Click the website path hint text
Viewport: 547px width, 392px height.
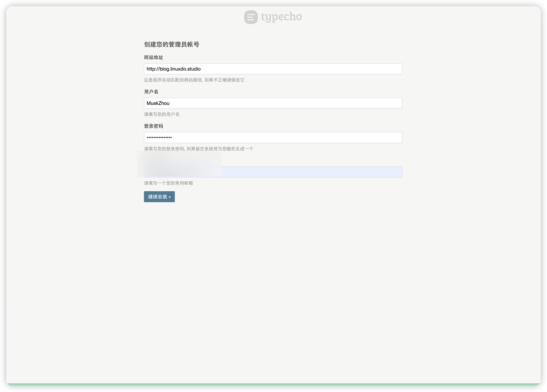tap(194, 80)
